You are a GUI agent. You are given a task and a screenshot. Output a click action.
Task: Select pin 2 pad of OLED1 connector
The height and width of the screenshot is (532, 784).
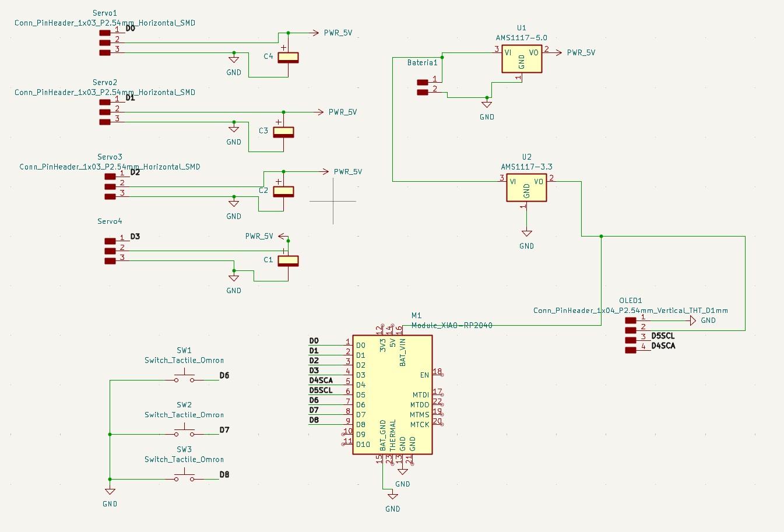pyautogui.click(x=630, y=330)
